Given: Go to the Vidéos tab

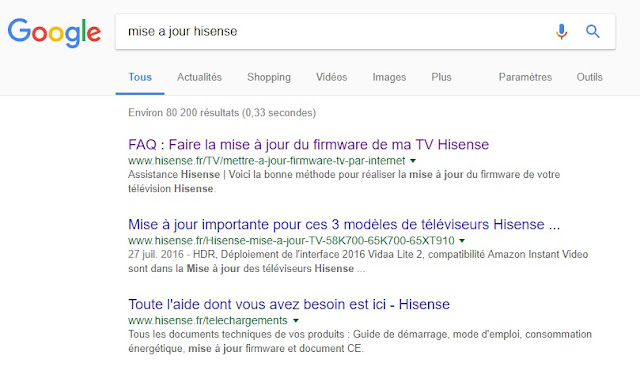Looking at the screenshot, I should (x=331, y=77).
